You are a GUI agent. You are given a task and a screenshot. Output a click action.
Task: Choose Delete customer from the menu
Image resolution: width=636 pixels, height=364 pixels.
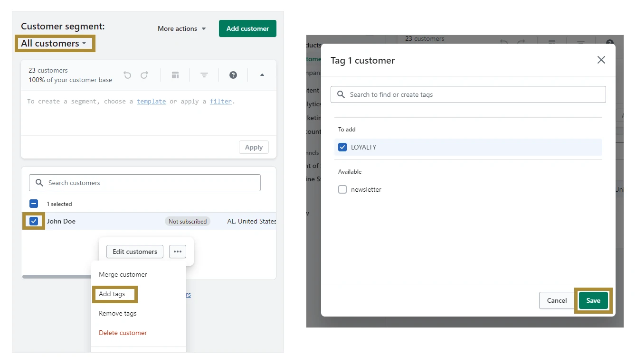tap(123, 333)
